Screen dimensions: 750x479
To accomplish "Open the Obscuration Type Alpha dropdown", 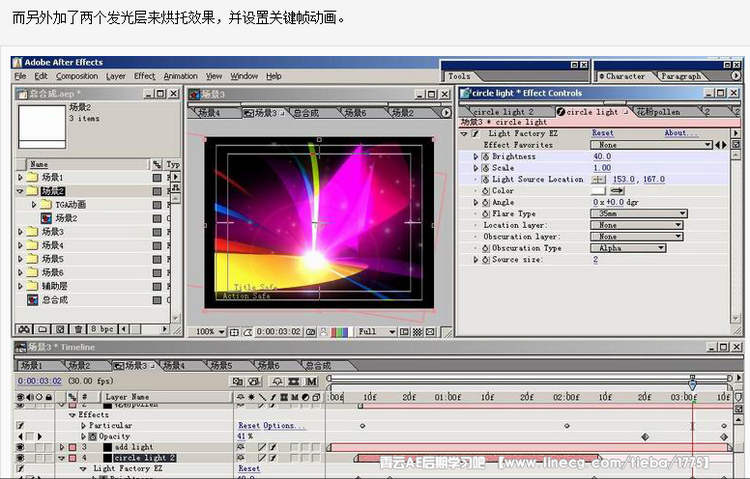I will pos(628,248).
